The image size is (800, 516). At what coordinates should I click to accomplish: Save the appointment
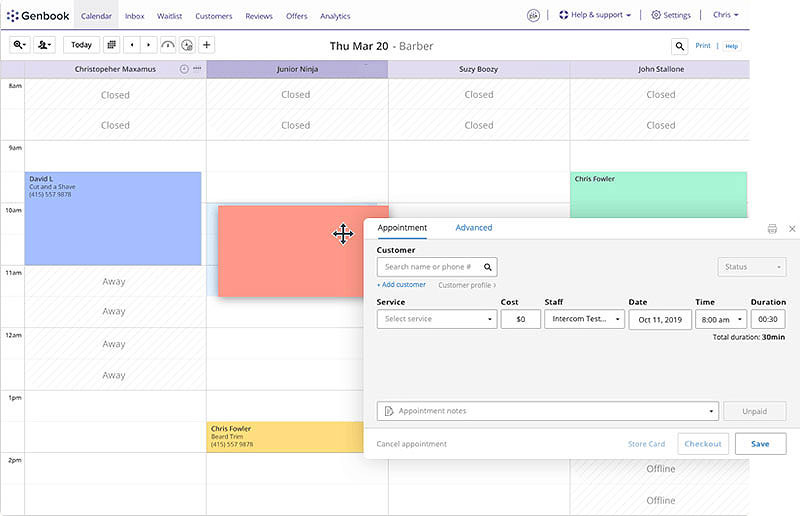click(760, 444)
